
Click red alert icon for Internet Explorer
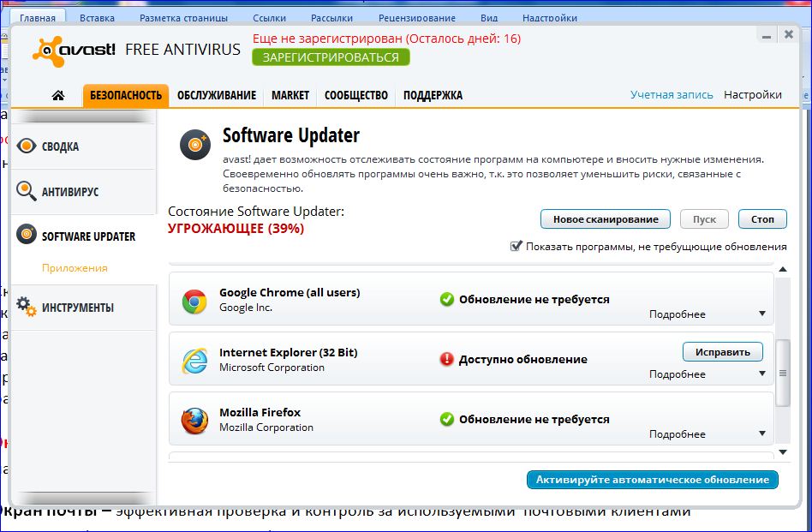click(x=446, y=359)
